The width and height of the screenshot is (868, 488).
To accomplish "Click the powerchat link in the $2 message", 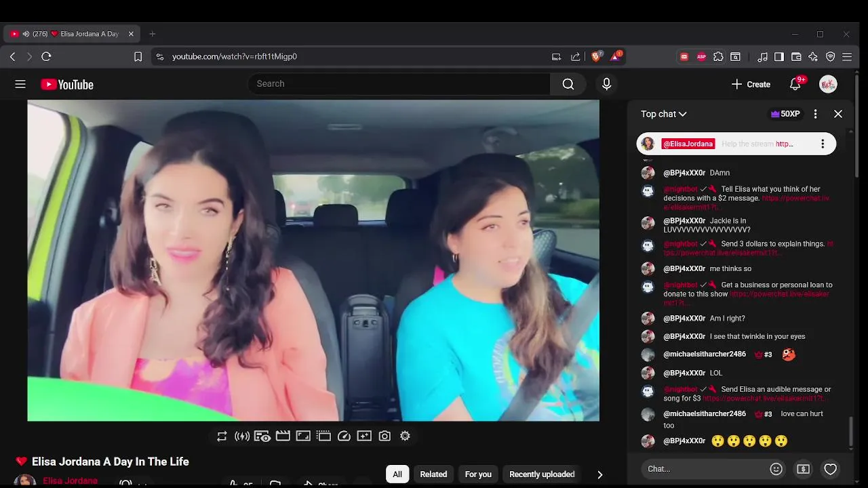I will [x=748, y=203].
